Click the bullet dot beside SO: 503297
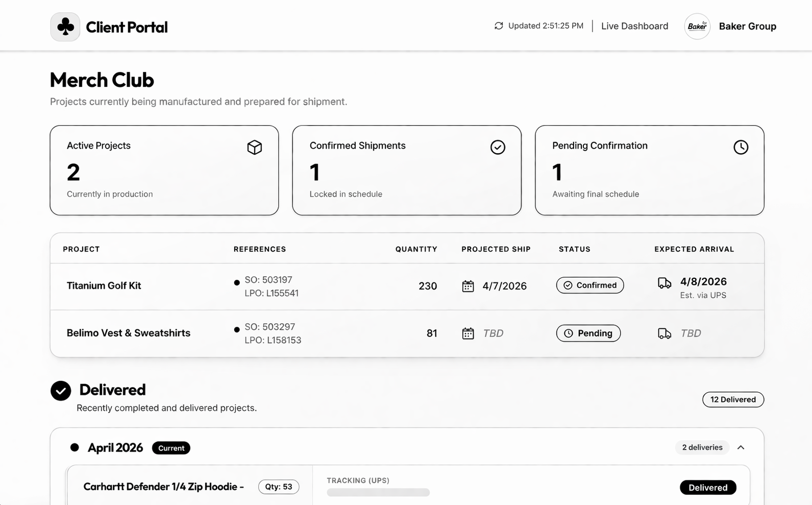This screenshot has height=505, width=812. (x=237, y=329)
